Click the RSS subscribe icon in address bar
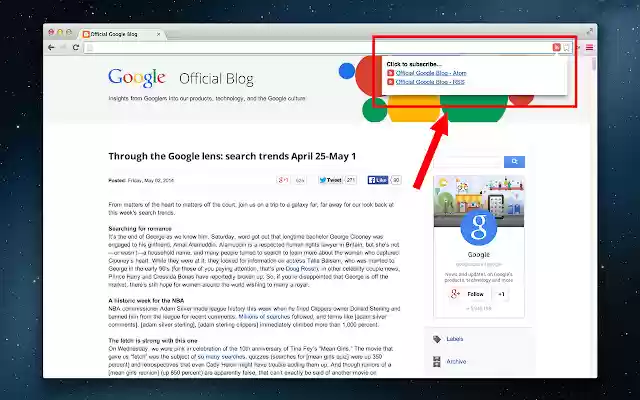The width and height of the screenshot is (640, 400). click(556, 47)
